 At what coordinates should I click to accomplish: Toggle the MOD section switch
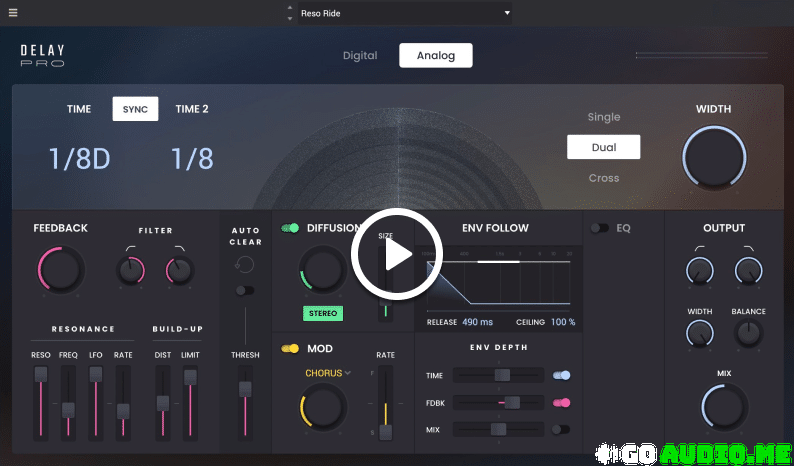click(290, 348)
